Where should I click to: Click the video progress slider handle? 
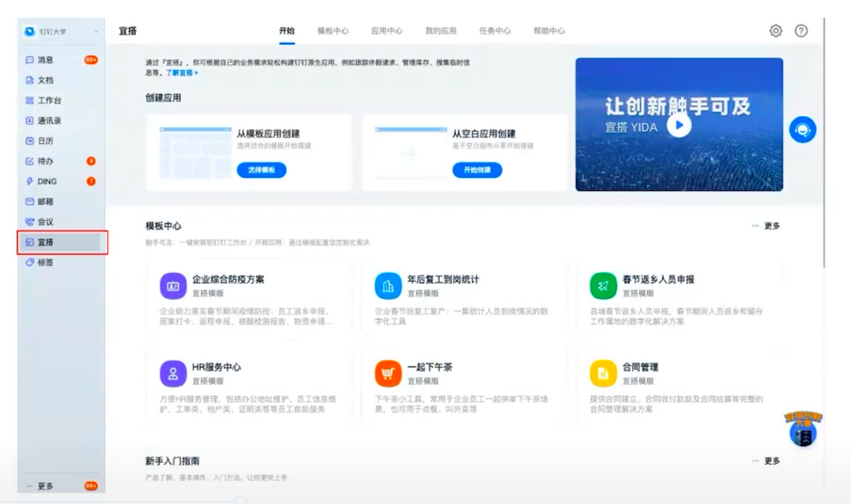click(240, 501)
